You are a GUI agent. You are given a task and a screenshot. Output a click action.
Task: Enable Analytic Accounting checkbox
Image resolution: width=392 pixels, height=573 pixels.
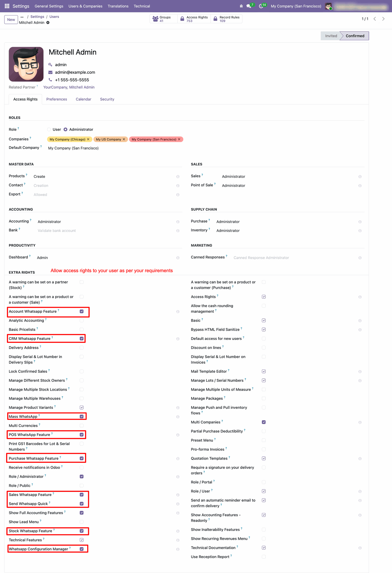[x=82, y=321]
